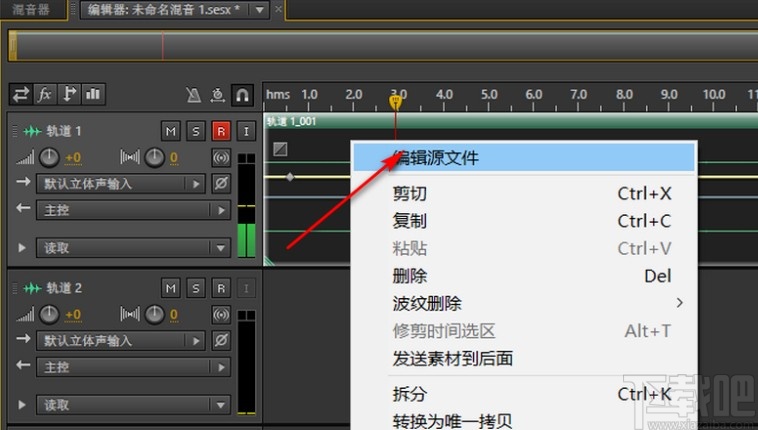Open 轨道 2 input dropdown 默认立体声输入
Screen dimensions: 758x430
(x=121, y=341)
